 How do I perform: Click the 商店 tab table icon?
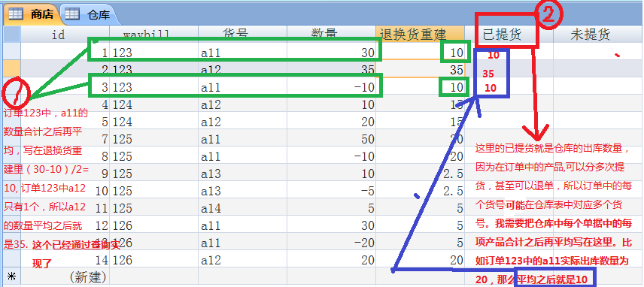point(16,14)
